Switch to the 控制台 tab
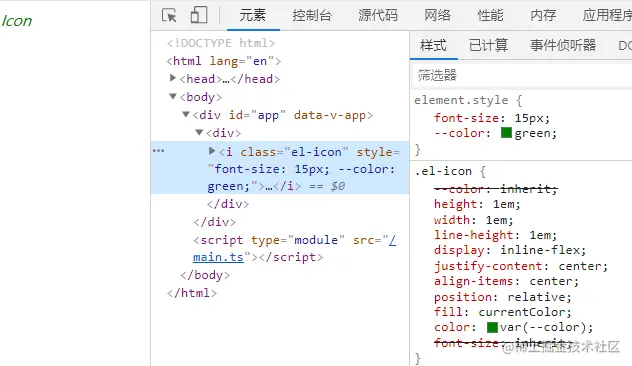This screenshot has width=632, height=366. [312, 15]
